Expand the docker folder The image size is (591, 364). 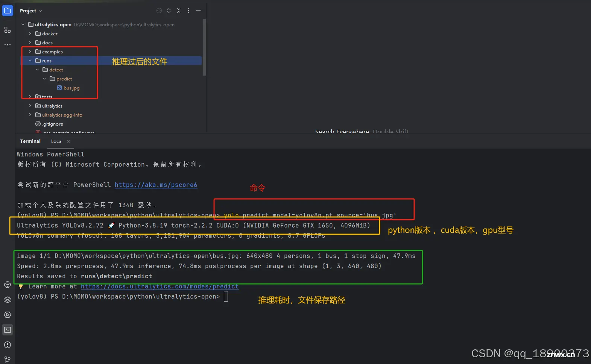[x=30, y=33]
